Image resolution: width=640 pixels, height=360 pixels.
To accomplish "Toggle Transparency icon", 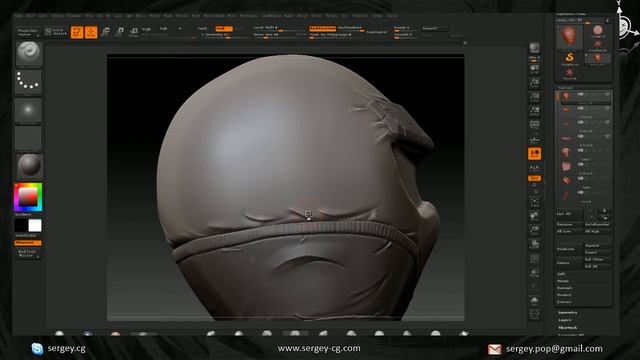I will tap(534, 273).
